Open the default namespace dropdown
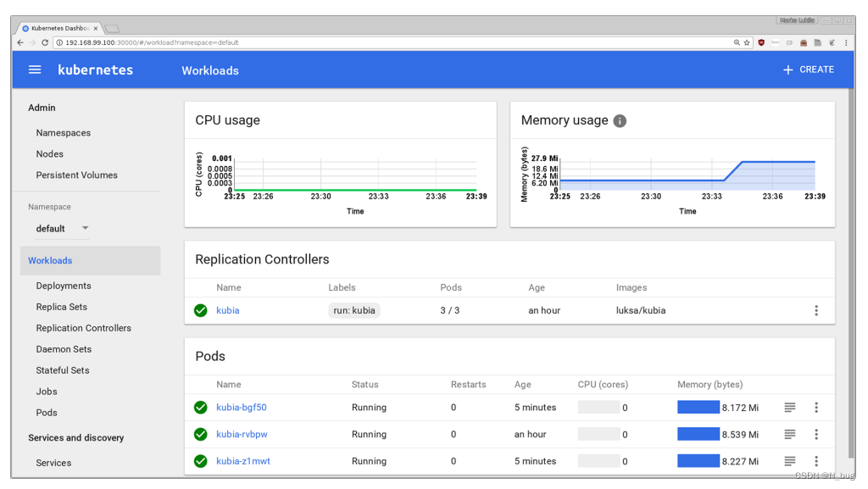 [x=61, y=229]
